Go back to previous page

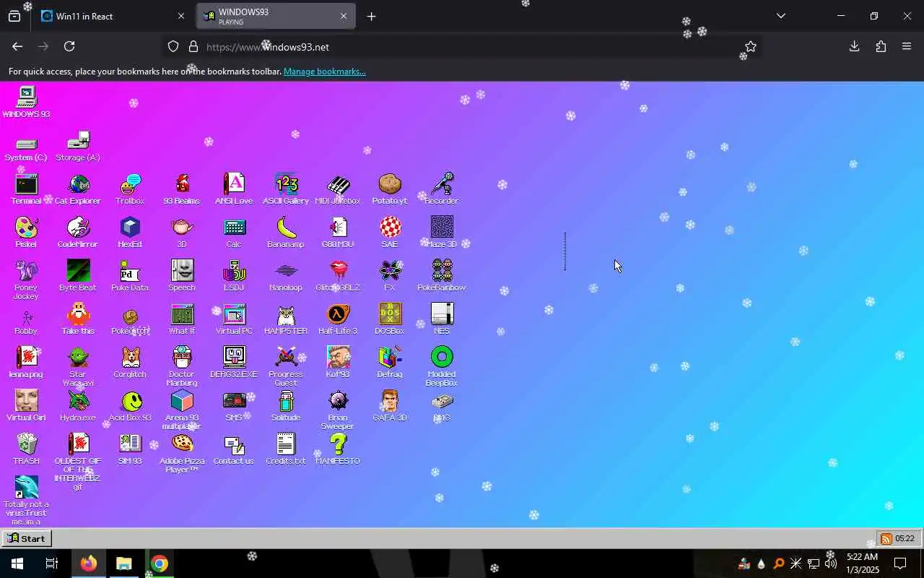[17, 46]
